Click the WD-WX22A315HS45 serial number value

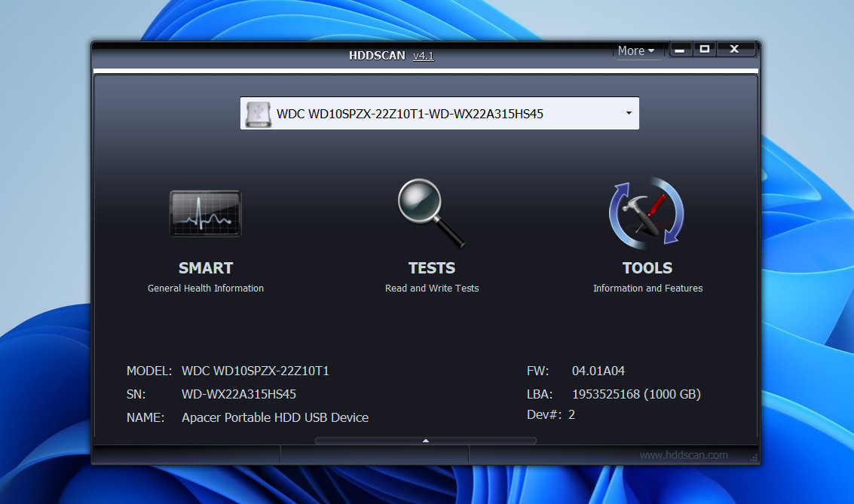click(238, 394)
